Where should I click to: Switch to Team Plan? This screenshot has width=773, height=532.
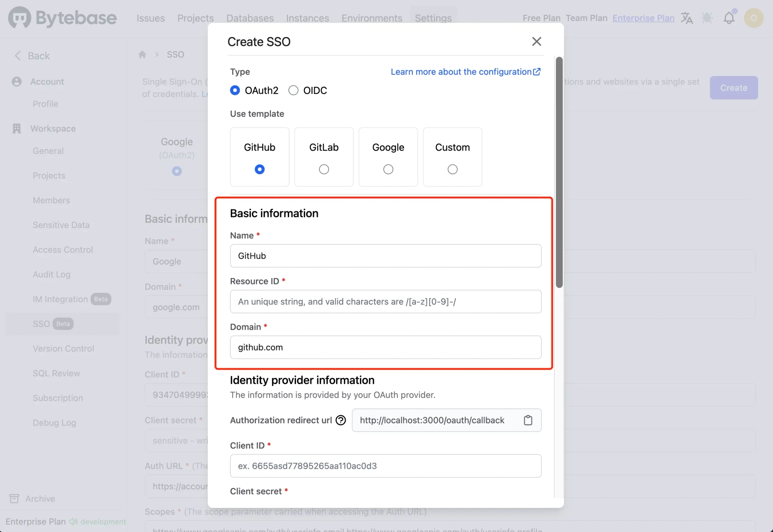(587, 18)
